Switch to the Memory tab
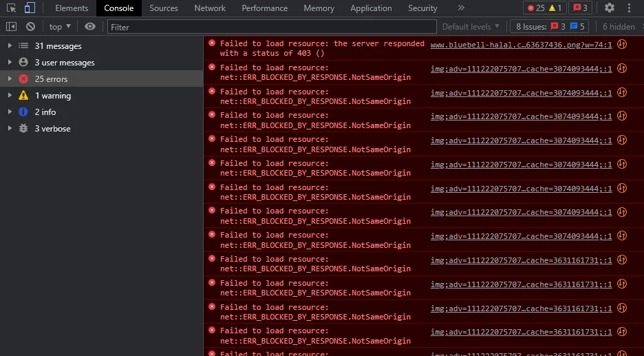644x356 pixels. 319,8
